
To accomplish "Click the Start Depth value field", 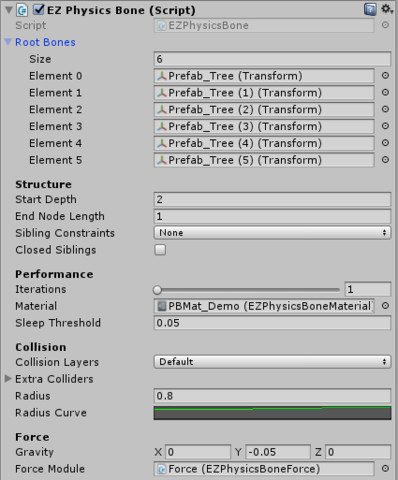I will point(272,199).
